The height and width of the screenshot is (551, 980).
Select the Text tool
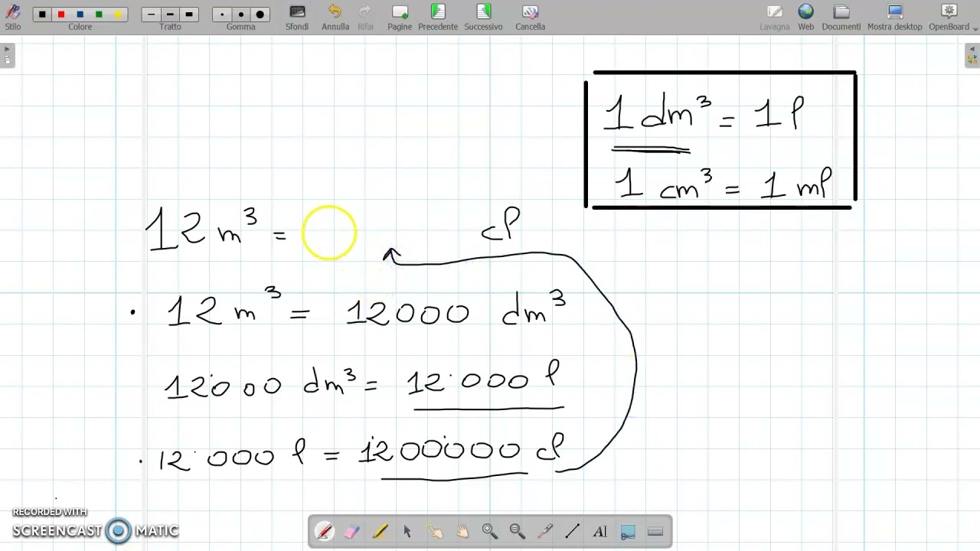point(600,532)
